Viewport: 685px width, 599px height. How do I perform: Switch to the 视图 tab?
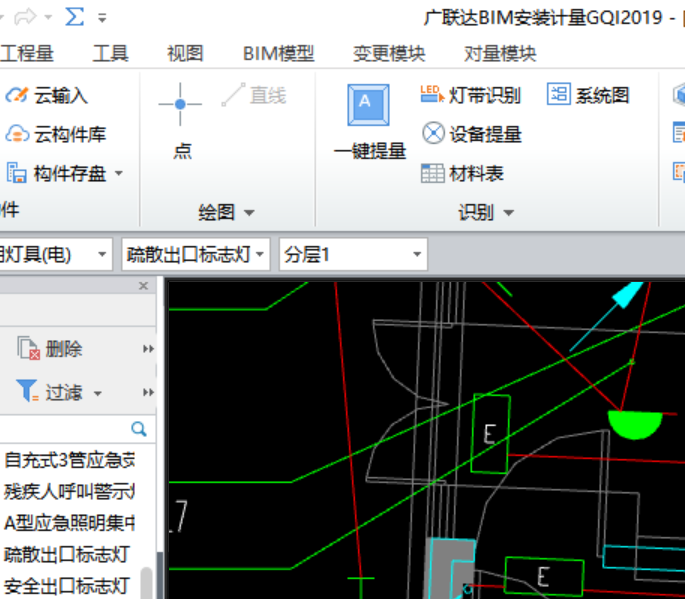[x=185, y=53]
